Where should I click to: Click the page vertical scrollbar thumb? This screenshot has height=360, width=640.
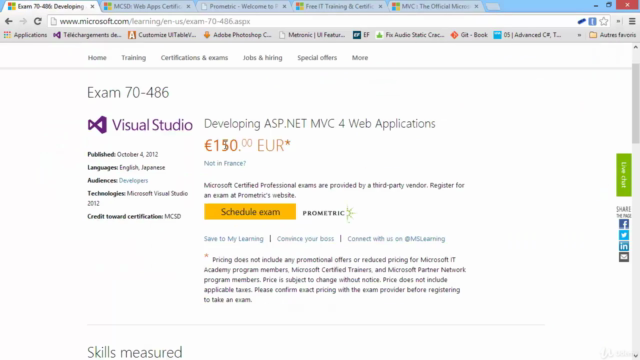click(x=636, y=103)
